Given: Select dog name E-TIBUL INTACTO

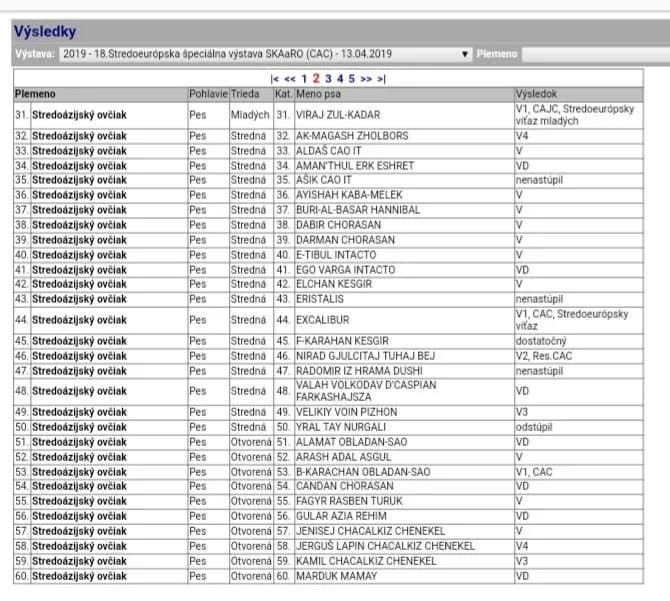Looking at the screenshot, I should (336, 255).
